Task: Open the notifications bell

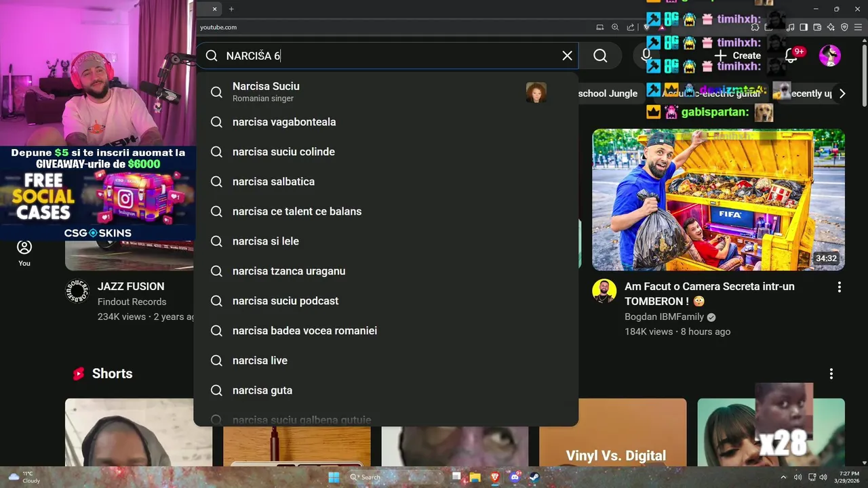Action: click(791, 56)
